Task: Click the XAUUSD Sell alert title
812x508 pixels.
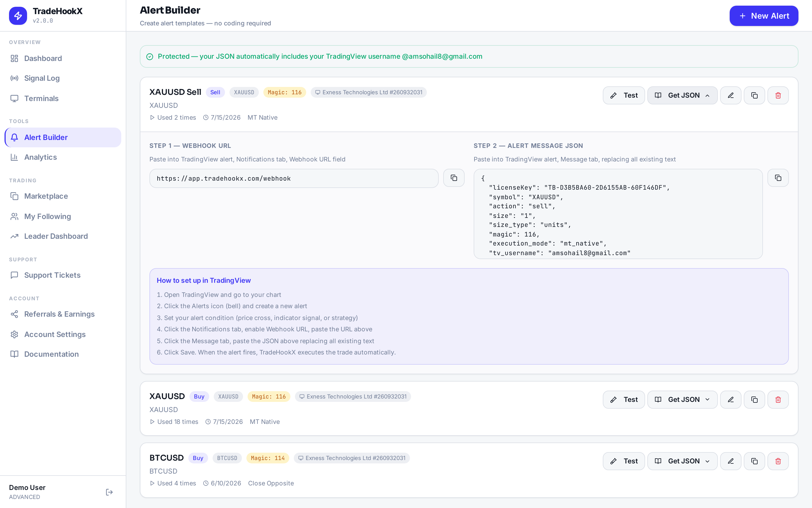Action: point(175,92)
